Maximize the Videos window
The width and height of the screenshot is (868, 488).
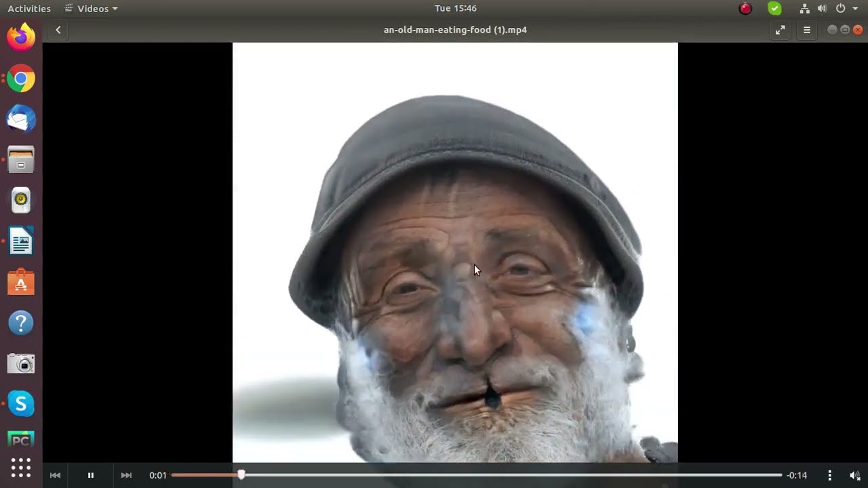[x=845, y=30]
